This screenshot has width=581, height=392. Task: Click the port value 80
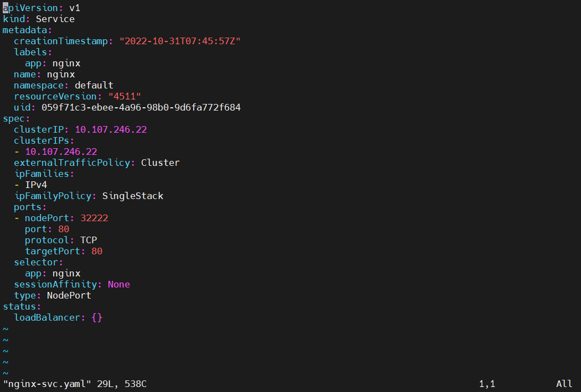pyautogui.click(x=64, y=229)
